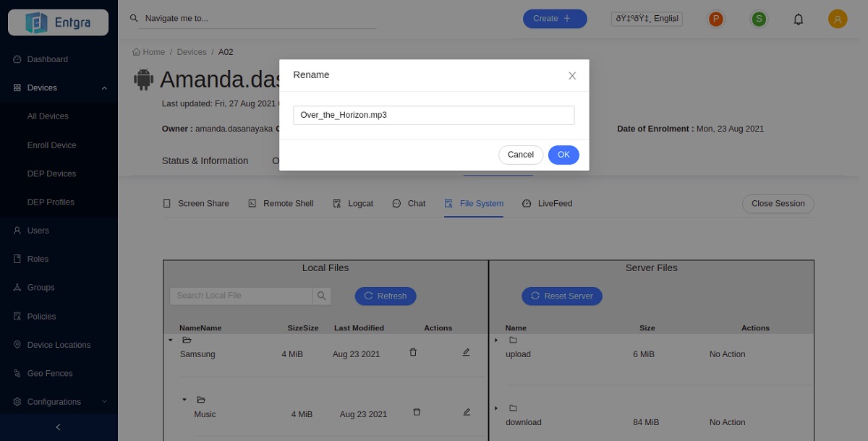This screenshot has height=441, width=868.
Task: Click the notification bell icon
Action: point(799,20)
